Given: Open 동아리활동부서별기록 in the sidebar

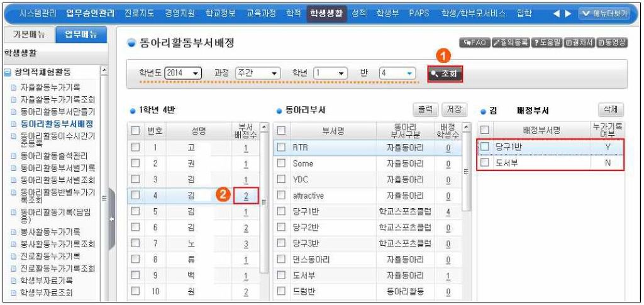Looking at the screenshot, I should coord(57,167).
